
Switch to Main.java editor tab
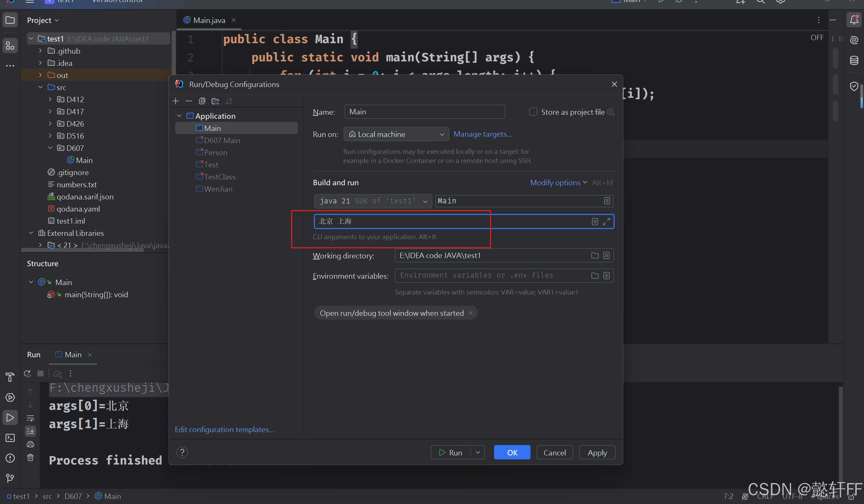tap(209, 20)
